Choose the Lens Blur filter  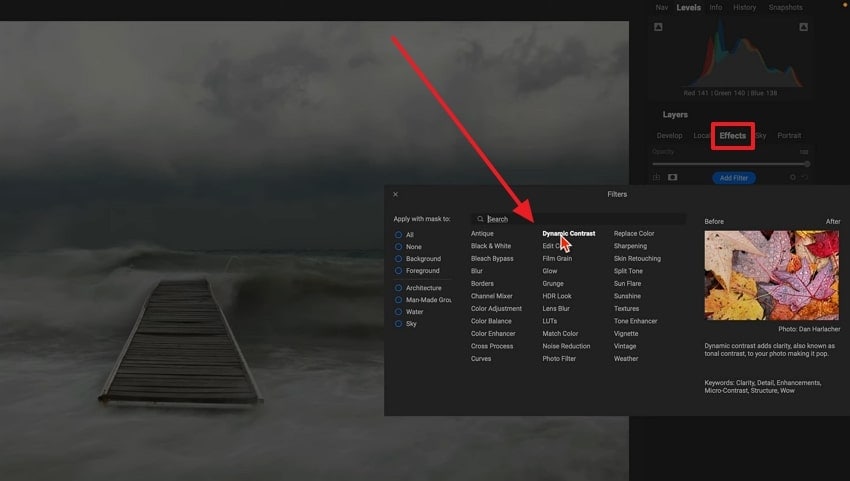click(556, 309)
